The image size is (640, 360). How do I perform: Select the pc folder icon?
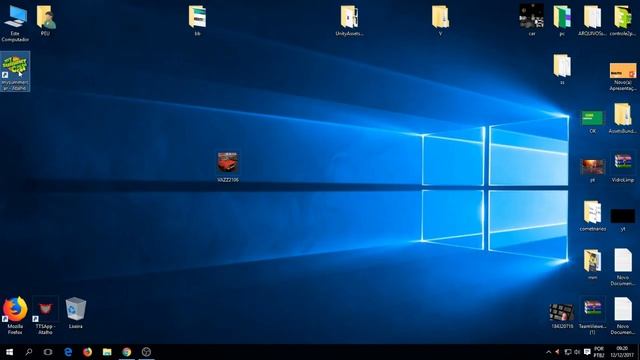(562, 20)
